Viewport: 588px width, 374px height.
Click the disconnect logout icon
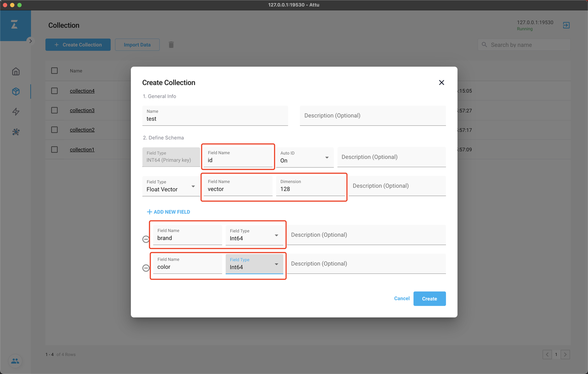pyautogui.click(x=566, y=25)
